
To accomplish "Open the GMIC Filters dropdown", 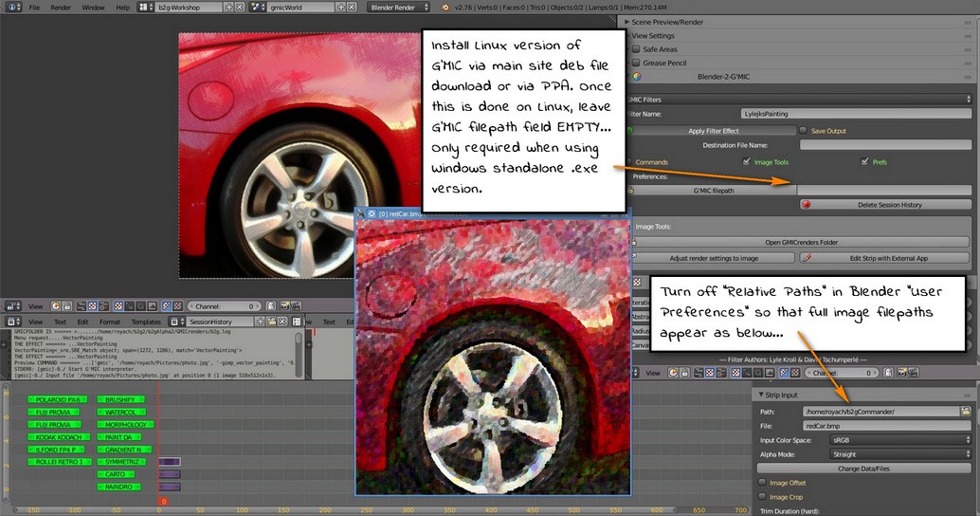I will (799, 99).
